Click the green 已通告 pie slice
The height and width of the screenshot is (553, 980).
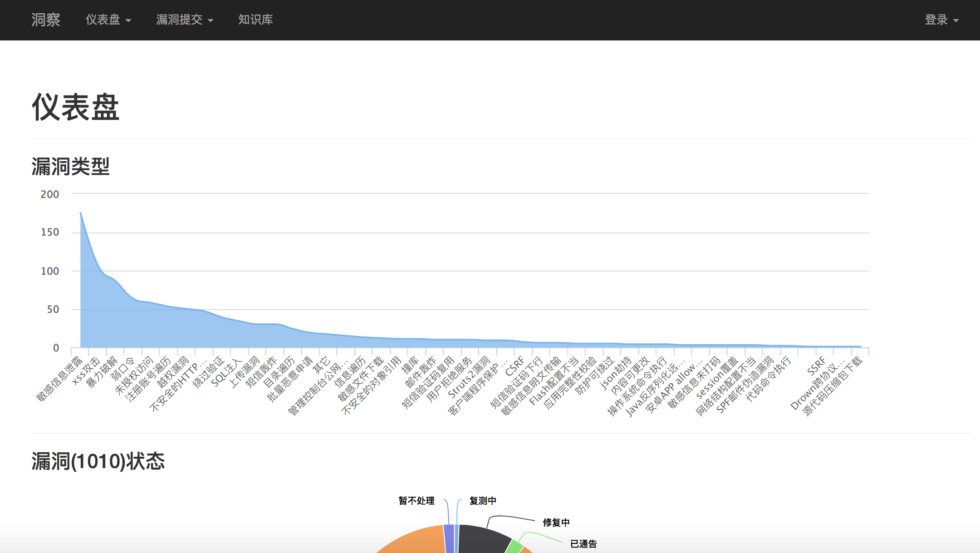[514, 546]
